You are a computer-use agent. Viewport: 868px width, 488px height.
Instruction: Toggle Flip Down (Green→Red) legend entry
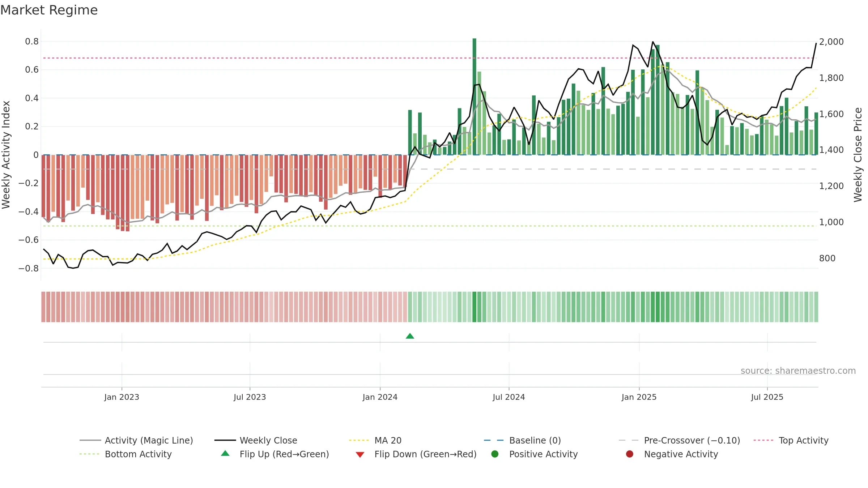click(416, 454)
